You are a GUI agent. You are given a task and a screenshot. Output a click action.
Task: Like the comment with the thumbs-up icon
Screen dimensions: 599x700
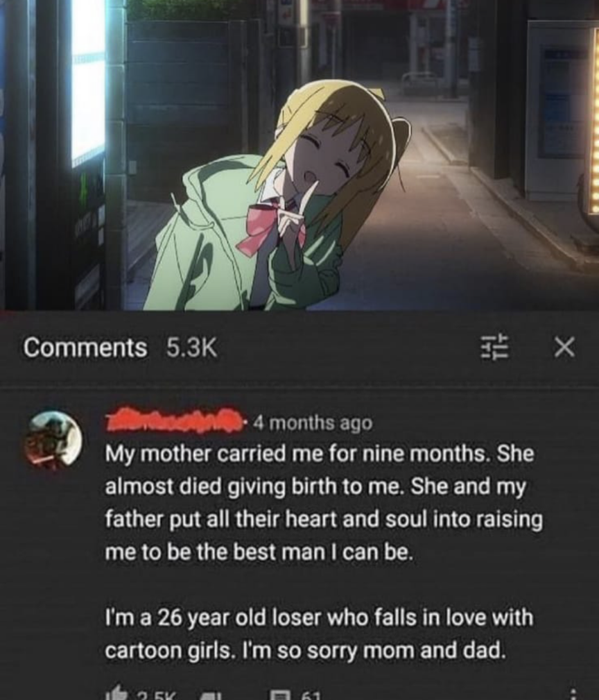[114, 693]
